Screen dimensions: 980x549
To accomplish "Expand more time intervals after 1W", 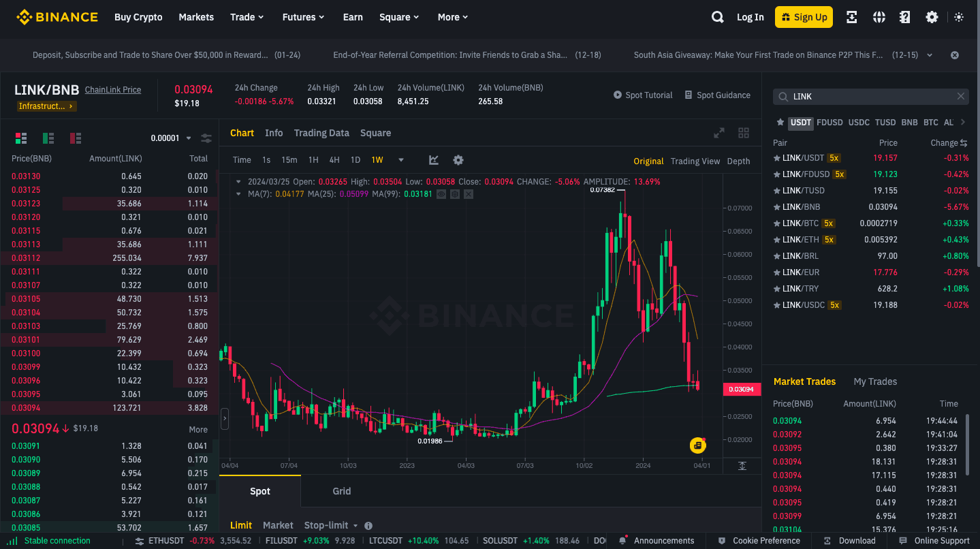I will click(401, 160).
